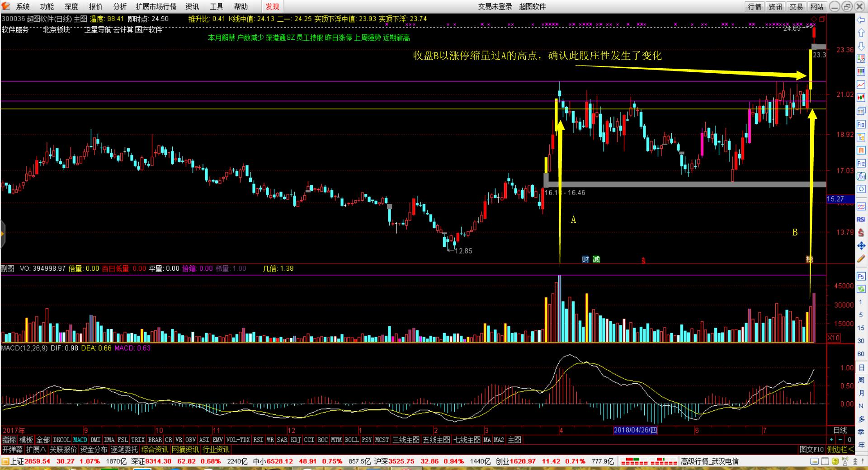Click the 网站 button at top right
Screen dimensions: 868x470
(x=817, y=6)
